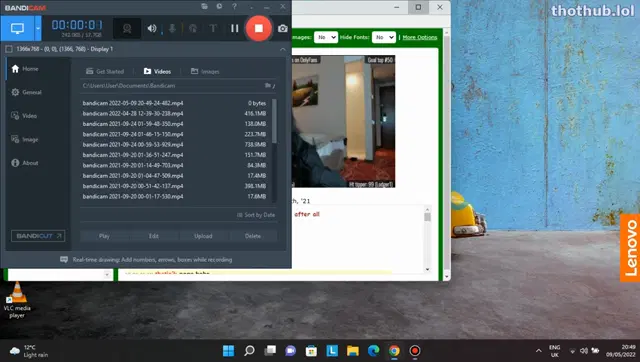Screen dimensions: 640x362
Task: Select bandicam 2022-04-28 12-39-30-238.mp4
Action: pyautogui.click(x=174, y=113)
